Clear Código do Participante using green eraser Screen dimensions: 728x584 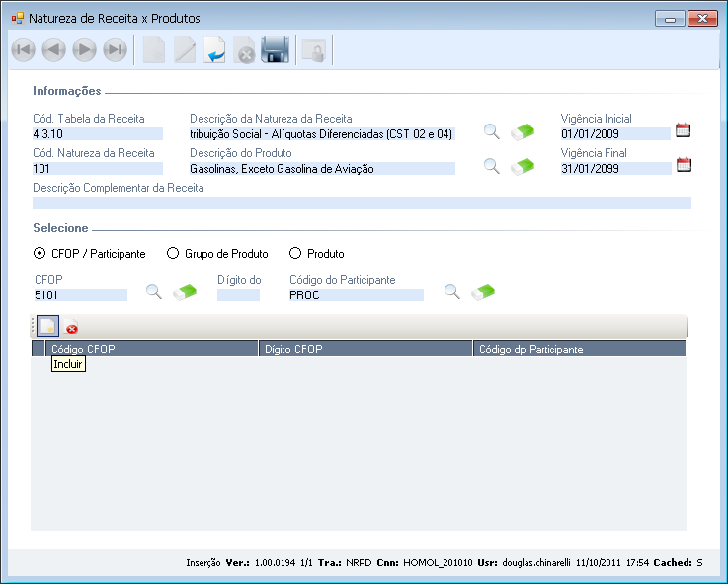(482, 292)
